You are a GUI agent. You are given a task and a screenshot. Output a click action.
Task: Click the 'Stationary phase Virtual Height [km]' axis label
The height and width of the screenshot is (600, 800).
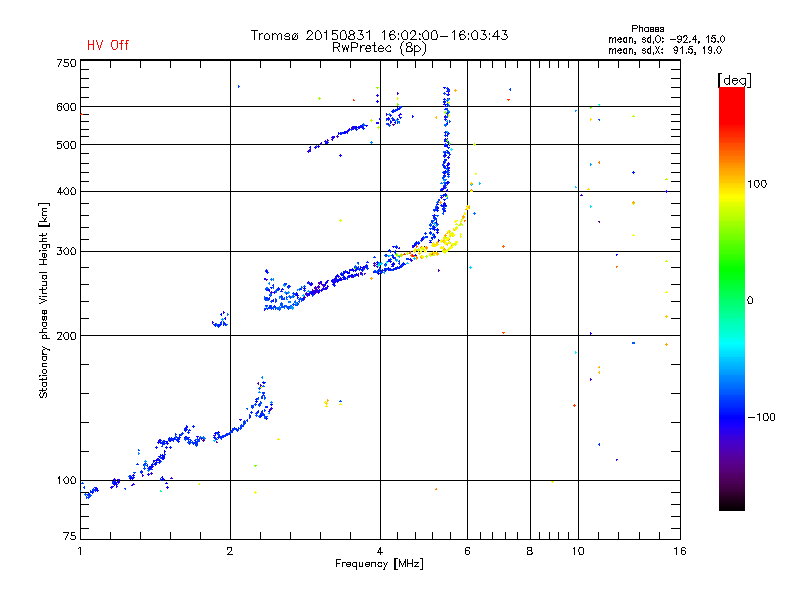pos(43,300)
